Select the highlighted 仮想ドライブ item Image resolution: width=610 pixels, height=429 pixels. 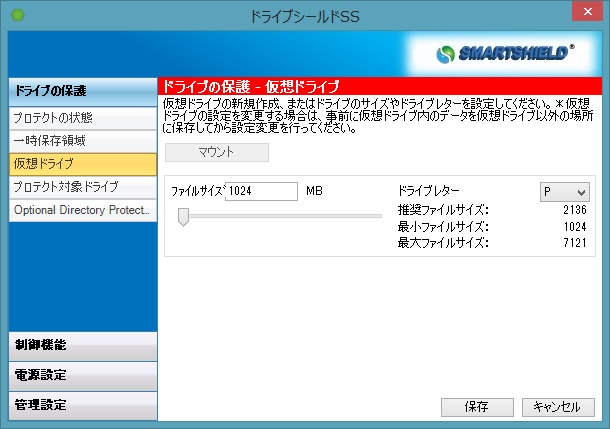[x=81, y=164]
